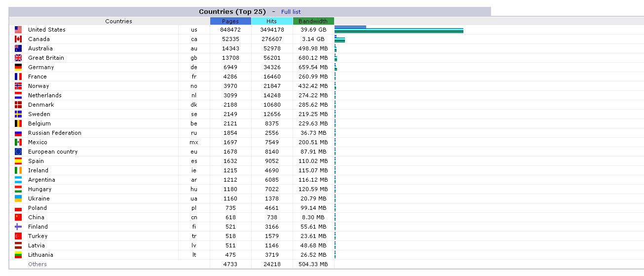Click the Countries column header

coord(118,21)
